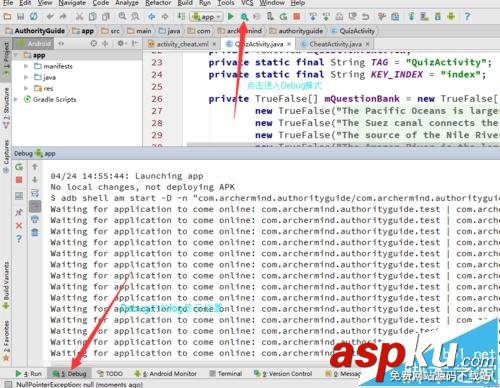Click the Make Project icon
The height and width of the screenshot is (388, 500).
coord(181,16)
